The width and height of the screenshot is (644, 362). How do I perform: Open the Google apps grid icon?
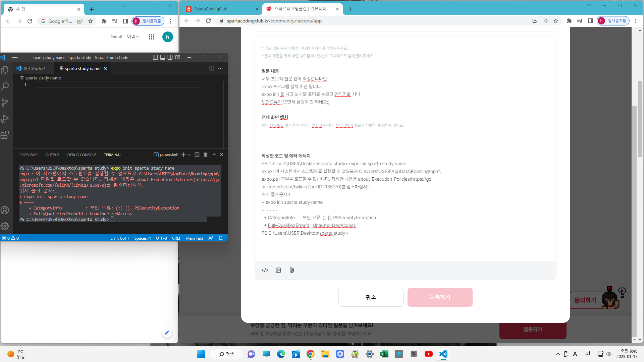pyautogui.click(x=152, y=37)
